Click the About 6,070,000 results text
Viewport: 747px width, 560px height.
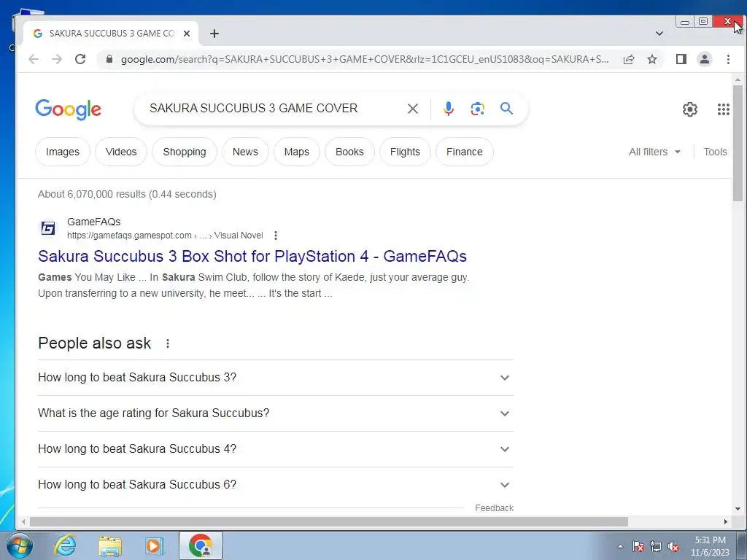coord(127,194)
